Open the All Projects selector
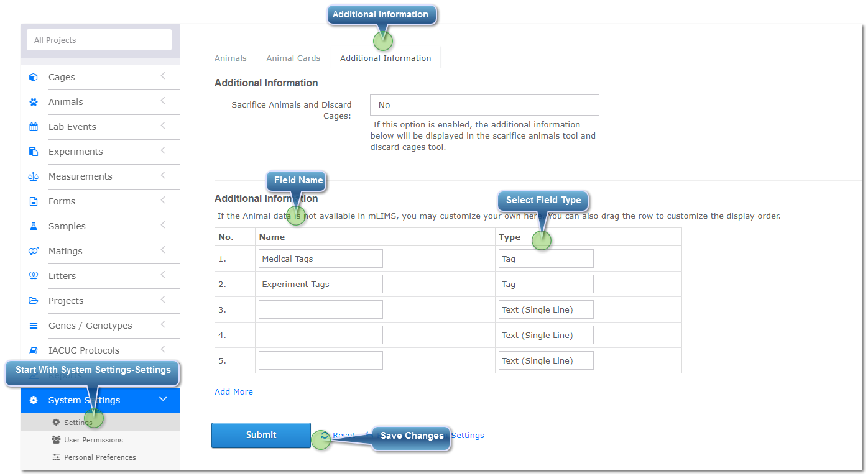868x476 pixels. 99,40
